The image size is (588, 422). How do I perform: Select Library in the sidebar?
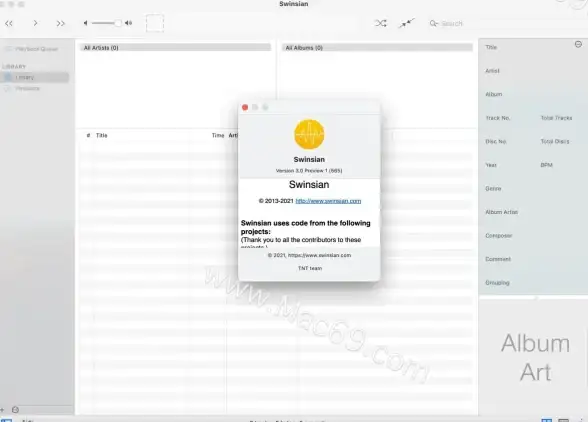pos(35,77)
